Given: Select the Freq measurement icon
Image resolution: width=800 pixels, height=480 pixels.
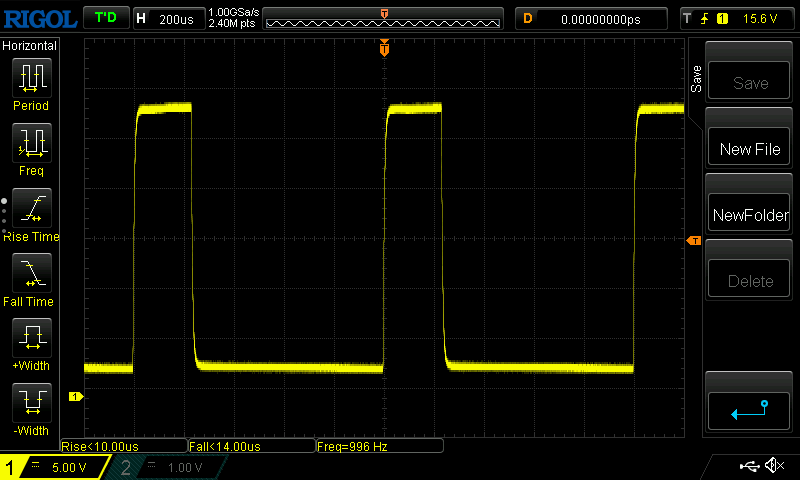Looking at the screenshot, I should (x=30, y=142).
